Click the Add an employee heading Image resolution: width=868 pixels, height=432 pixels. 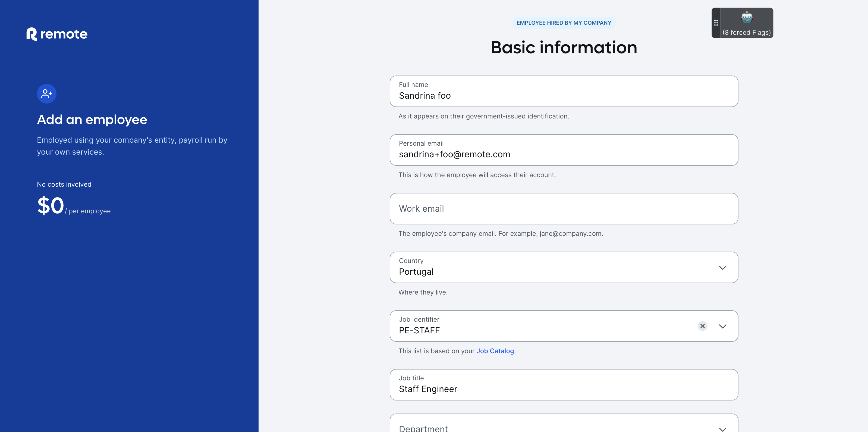tap(92, 120)
